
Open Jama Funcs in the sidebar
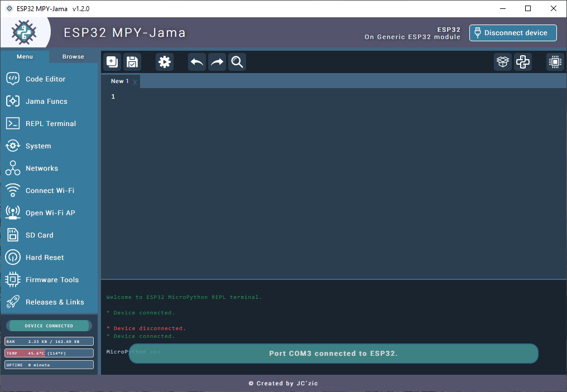tap(49, 101)
